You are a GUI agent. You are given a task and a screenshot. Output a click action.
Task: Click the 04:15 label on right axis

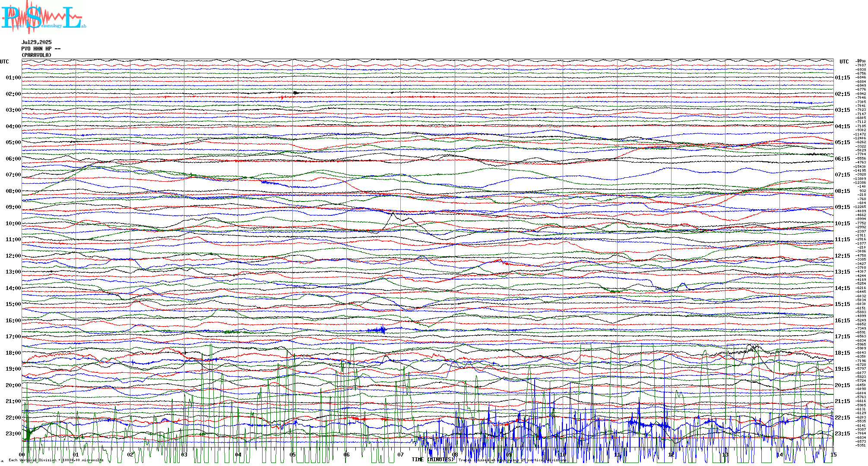coord(843,126)
